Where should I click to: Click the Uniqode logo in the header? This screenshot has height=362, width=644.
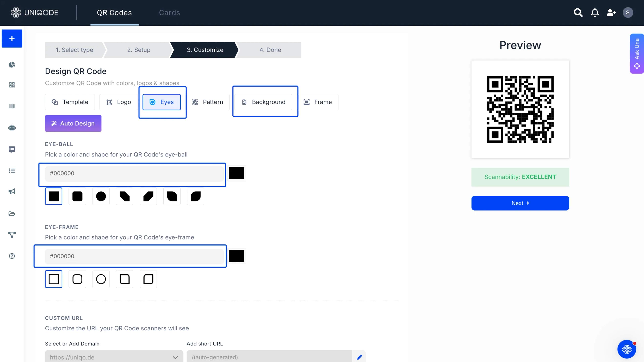click(34, 13)
